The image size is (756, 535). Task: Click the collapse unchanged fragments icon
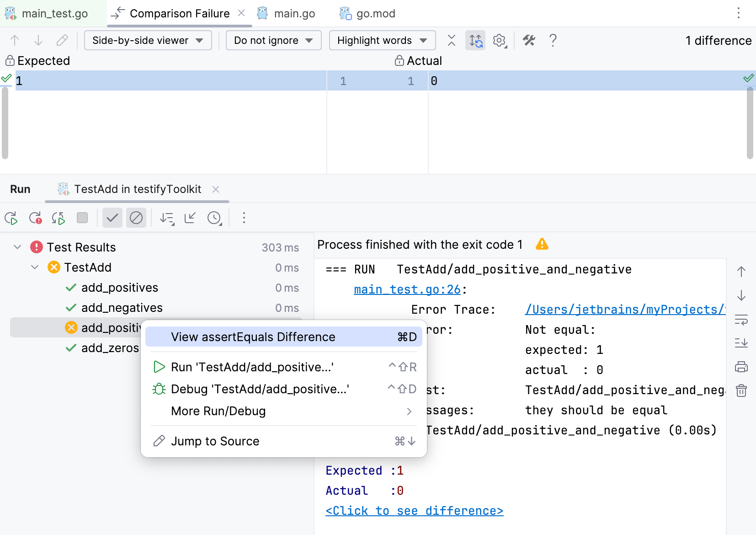[452, 41]
